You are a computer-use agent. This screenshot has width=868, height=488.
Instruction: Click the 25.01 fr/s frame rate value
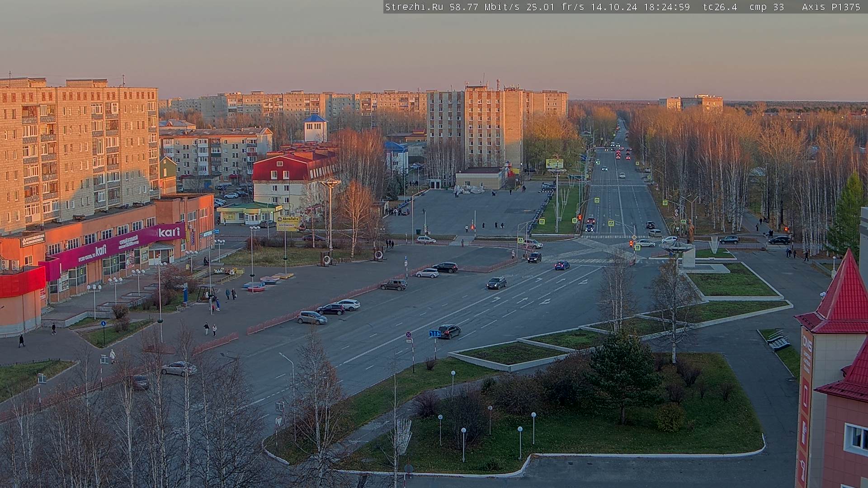pos(556,7)
